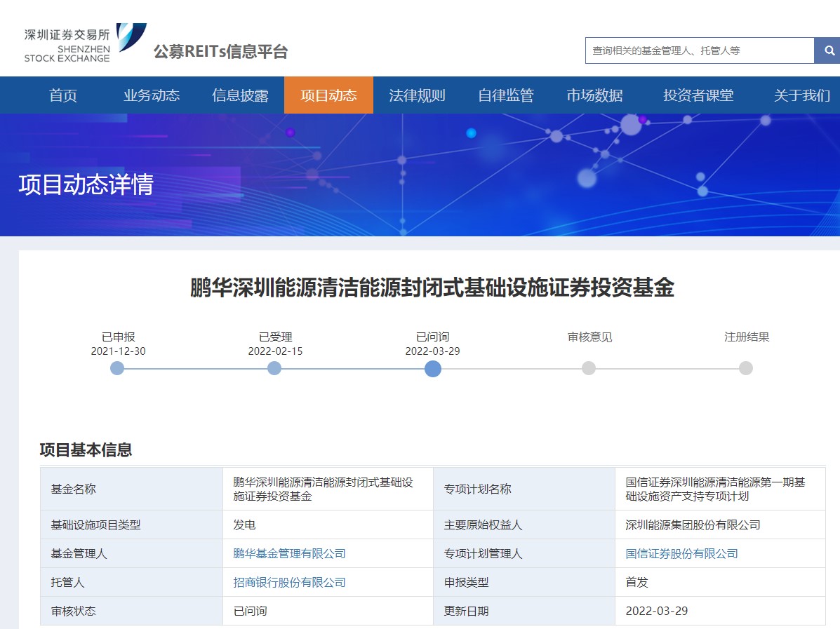Click the 审核状态 label cell

tap(132, 611)
